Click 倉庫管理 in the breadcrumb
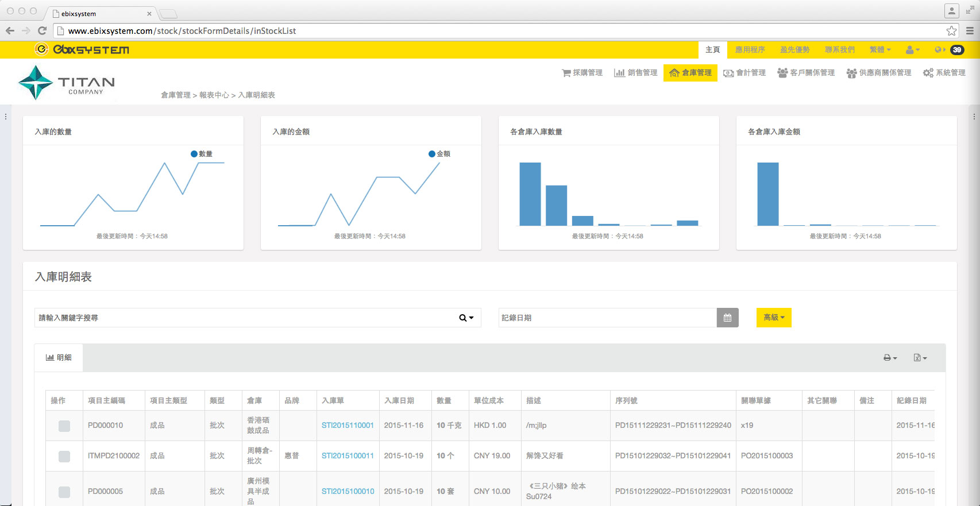Viewport: 980px width, 506px height. (175, 95)
